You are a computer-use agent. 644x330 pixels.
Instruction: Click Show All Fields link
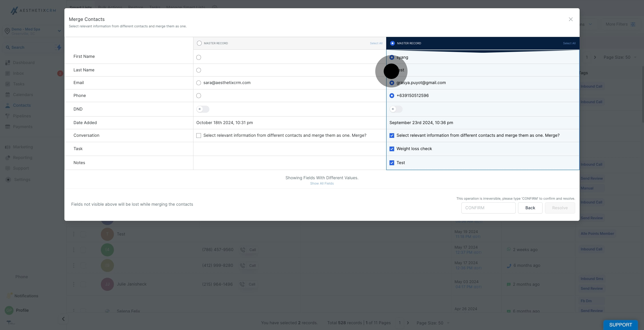[x=322, y=183]
